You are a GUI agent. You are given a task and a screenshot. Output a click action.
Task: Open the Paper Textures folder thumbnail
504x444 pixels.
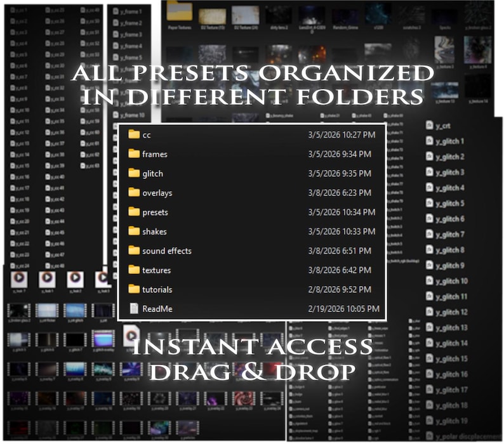click(x=180, y=11)
